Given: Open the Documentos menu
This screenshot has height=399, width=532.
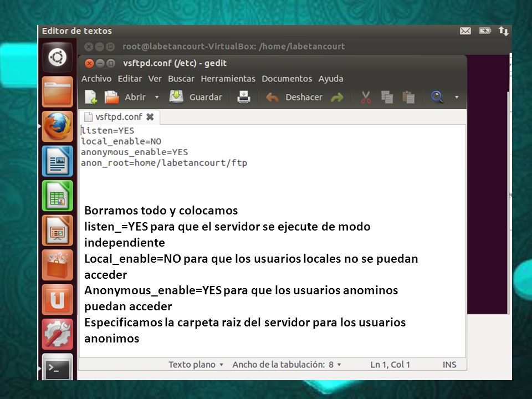Looking at the screenshot, I should [x=287, y=79].
